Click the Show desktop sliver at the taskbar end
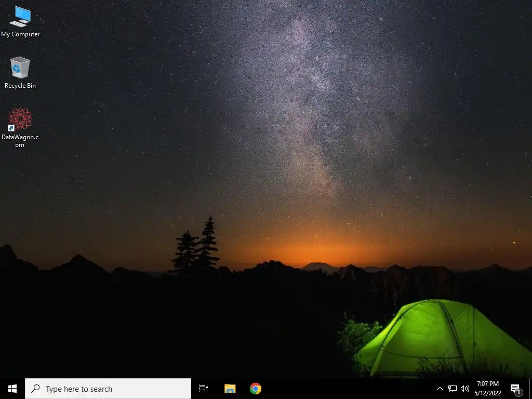Viewport: 532px width, 399px height. click(530, 389)
